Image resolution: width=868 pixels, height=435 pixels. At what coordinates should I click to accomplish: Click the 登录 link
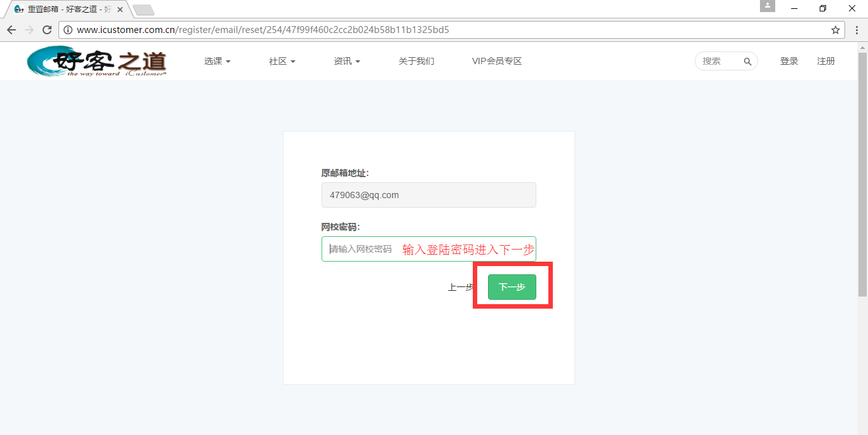[789, 62]
